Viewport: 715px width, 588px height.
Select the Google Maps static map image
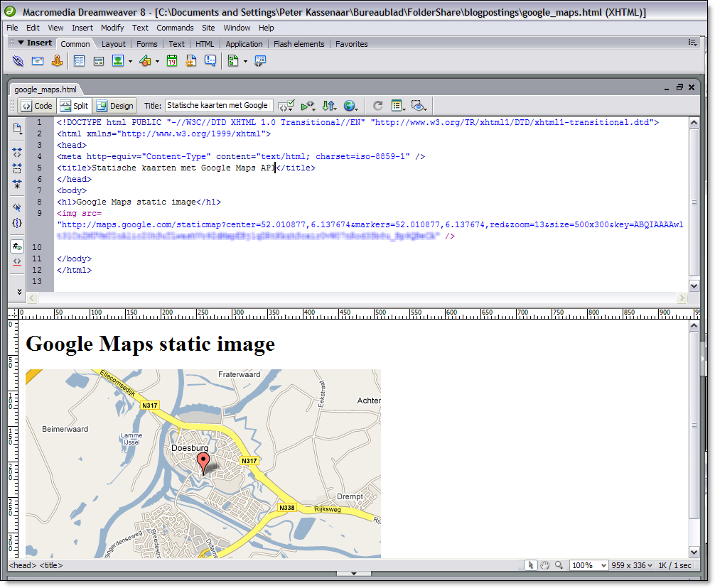tap(203, 464)
